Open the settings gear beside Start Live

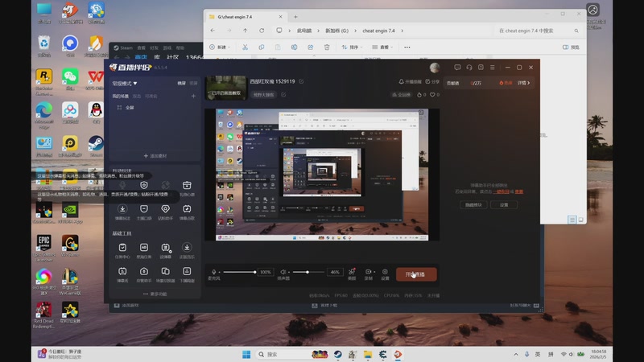pyautogui.click(x=385, y=272)
